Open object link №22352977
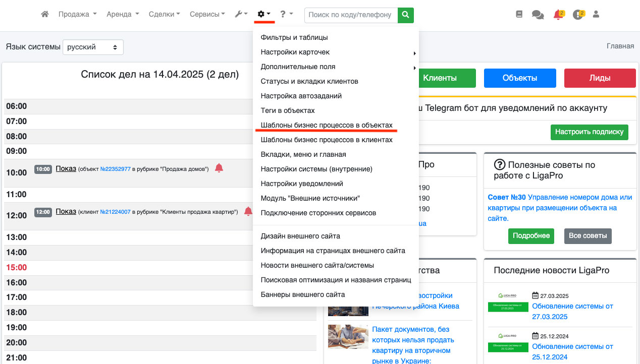The height and width of the screenshot is (364, 640). coord(116,169)
